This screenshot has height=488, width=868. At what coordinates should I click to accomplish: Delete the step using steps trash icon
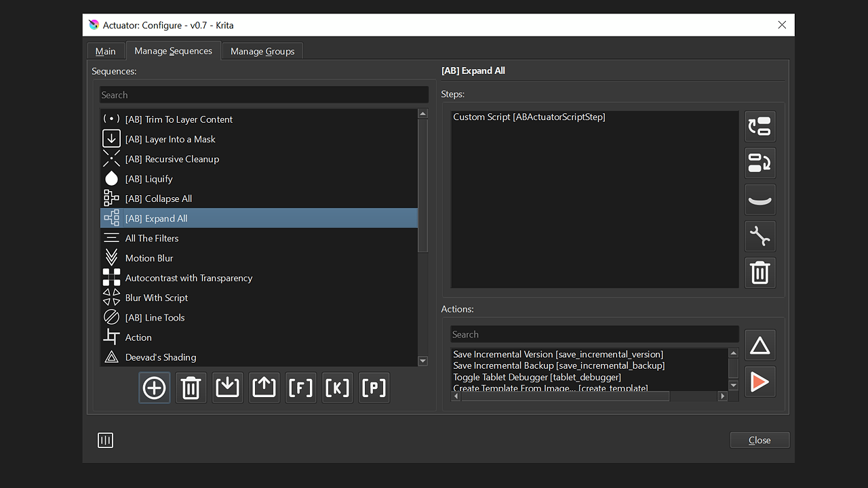point(759,273)
